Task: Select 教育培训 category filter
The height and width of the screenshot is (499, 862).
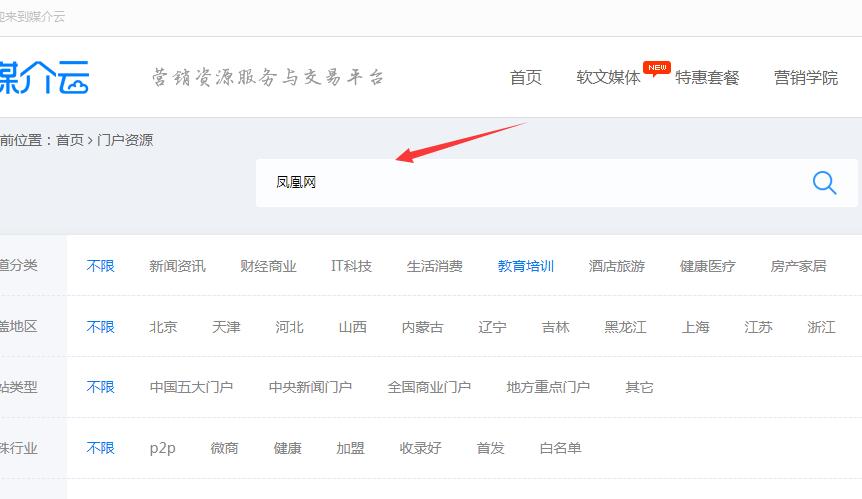Action: [x=525, y=266]
